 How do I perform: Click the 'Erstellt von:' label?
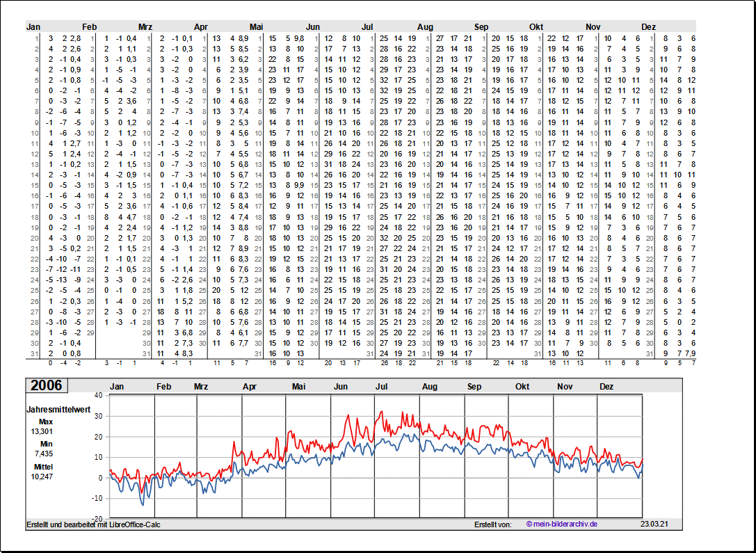tap(492, 524)
